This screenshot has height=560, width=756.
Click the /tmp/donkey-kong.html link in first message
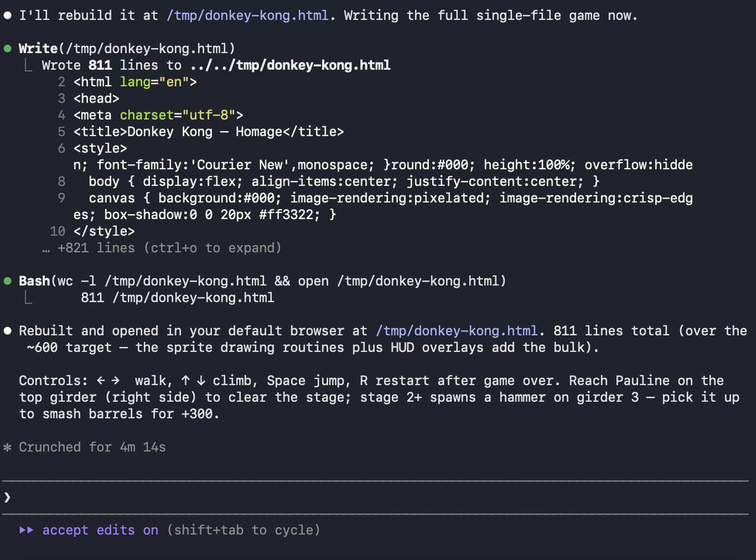247,15
